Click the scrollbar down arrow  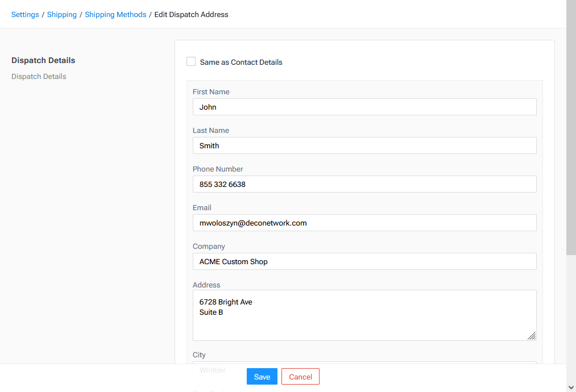click(571, 387)
